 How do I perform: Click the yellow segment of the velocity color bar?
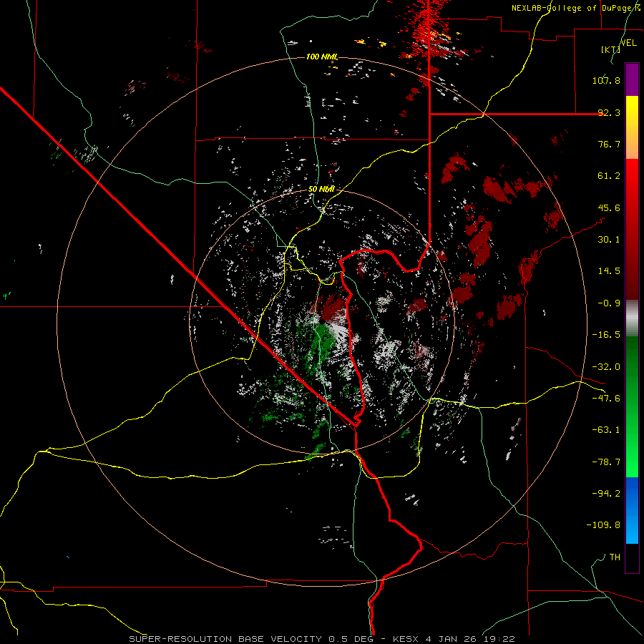pos(632,127)
